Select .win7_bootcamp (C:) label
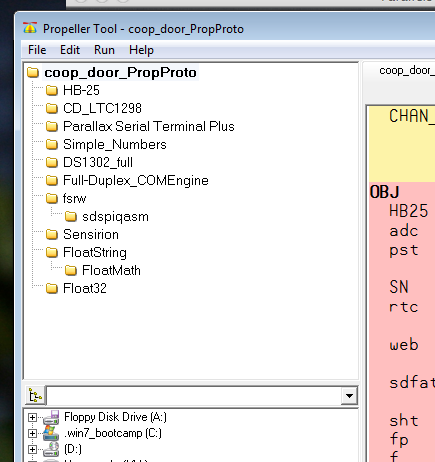 point(113,433)
